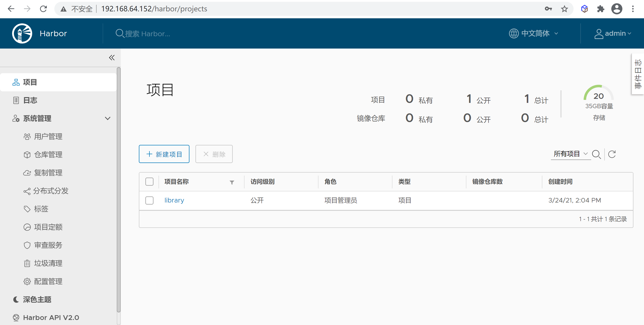
Task: Sort by 访问级别 column header
Action: (262, 182)
